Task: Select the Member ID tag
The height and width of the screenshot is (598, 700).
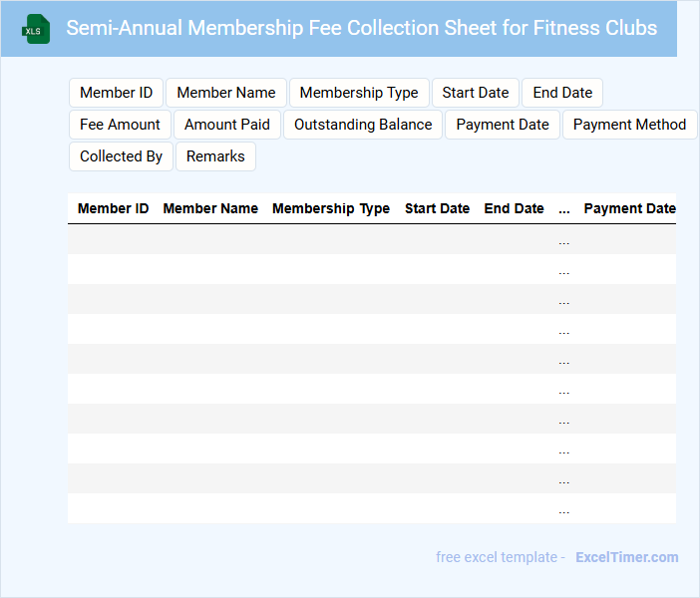Action: pos(116,93)
